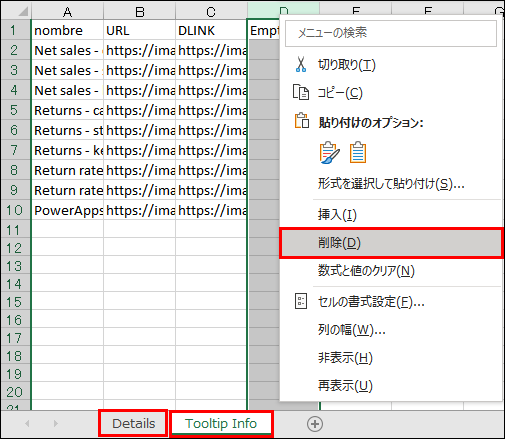
Task: Click the https link cell B6
Action: pos(140,130)
